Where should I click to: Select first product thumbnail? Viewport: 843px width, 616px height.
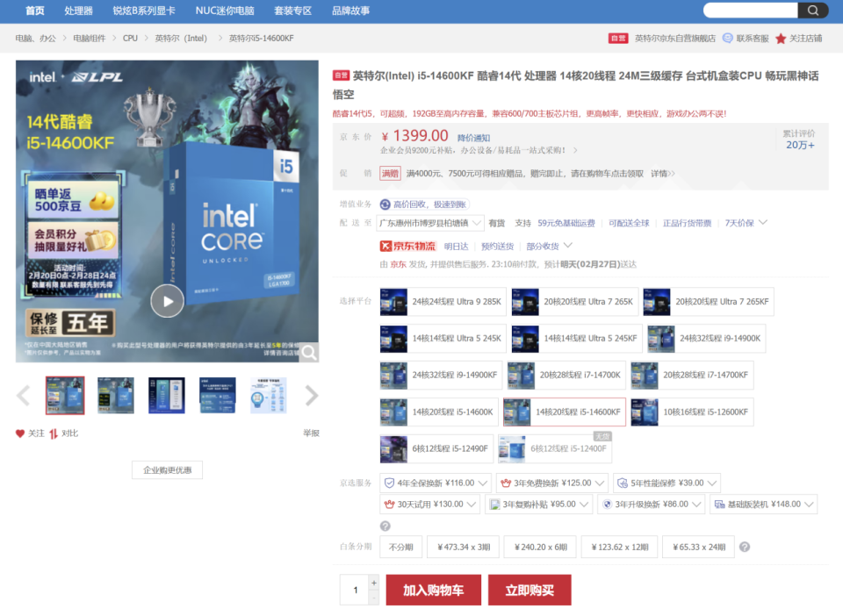pos(65,395)
